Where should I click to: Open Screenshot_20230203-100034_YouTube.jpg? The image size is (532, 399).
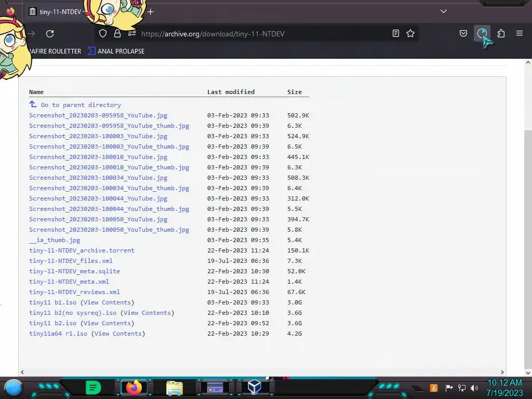coord(98,178)
